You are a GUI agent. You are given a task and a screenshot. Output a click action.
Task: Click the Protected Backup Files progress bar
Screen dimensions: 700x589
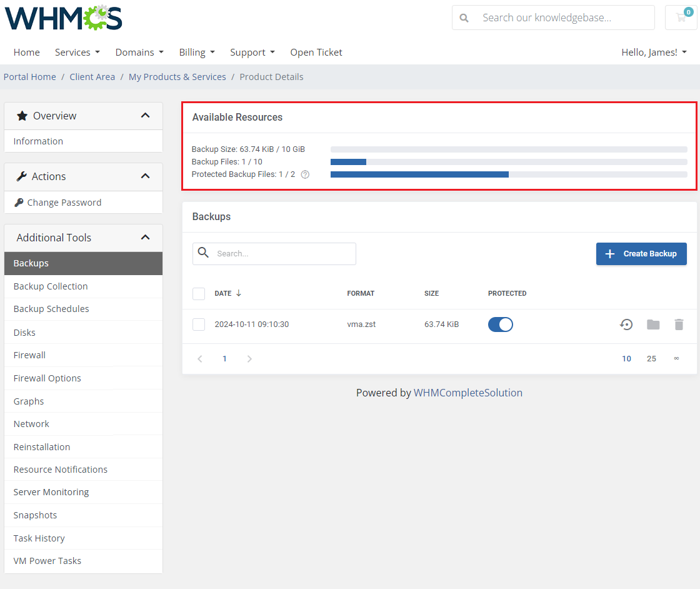point(509,174)
